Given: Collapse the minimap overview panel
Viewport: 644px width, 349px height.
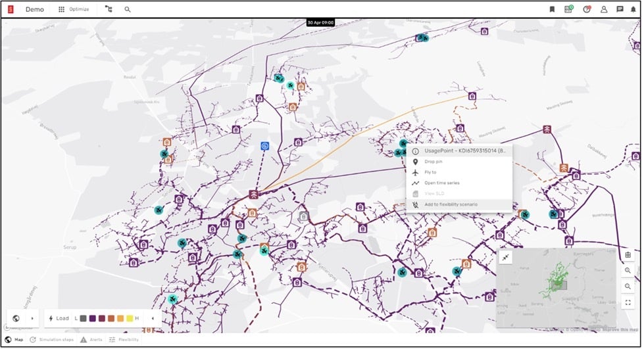Looking at the screenshot, I should point(505,258).
